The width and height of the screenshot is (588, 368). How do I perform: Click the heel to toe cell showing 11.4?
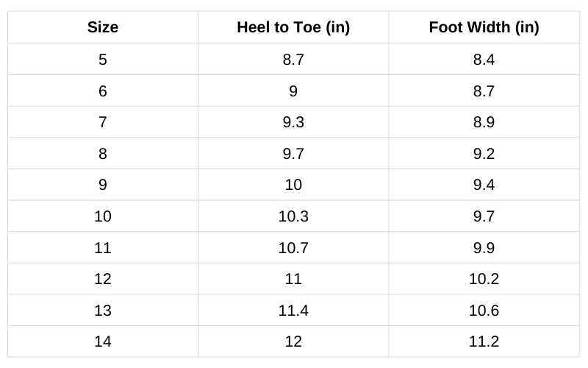coord(293,311)
